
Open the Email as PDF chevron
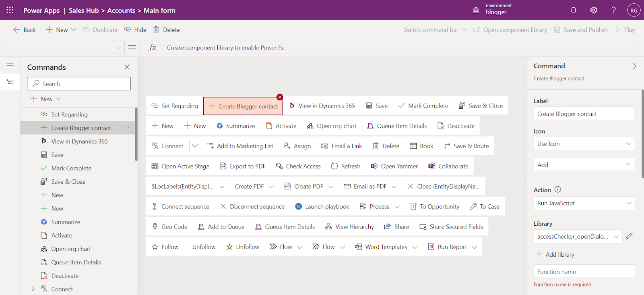click(394, 187)
